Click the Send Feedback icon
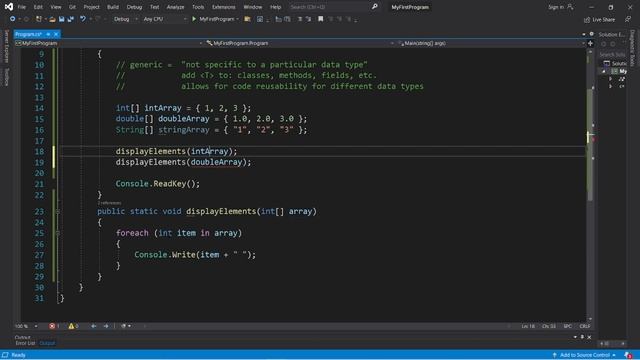 [628, 19]
